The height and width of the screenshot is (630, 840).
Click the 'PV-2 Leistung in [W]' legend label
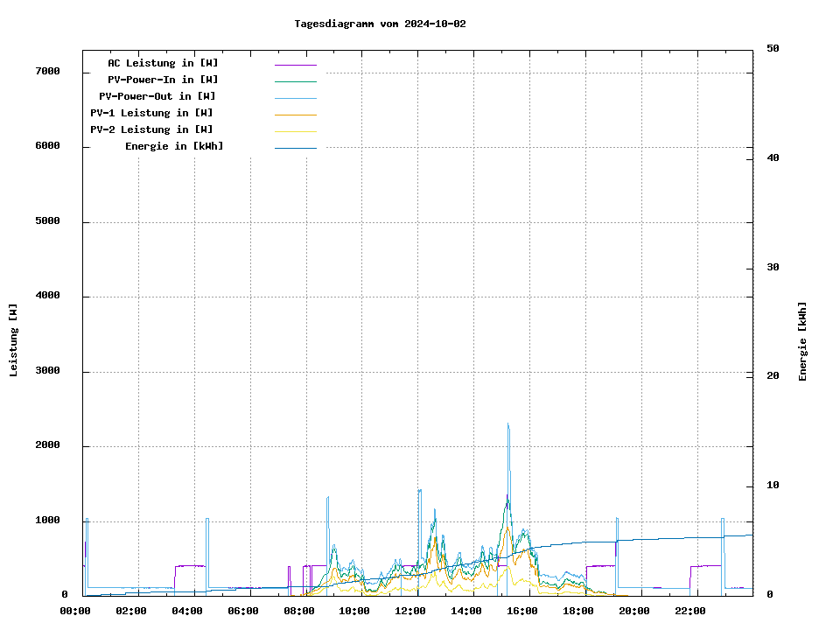tap(151, 129)
